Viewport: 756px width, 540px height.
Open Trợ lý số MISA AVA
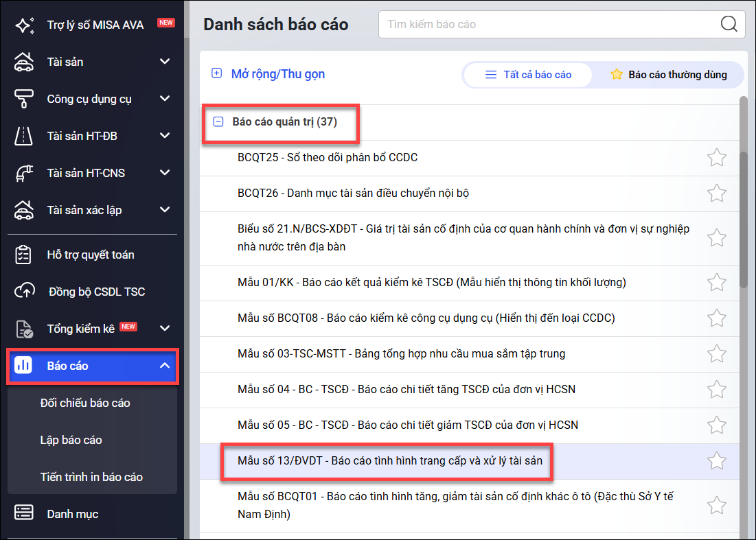pos(95,25)
